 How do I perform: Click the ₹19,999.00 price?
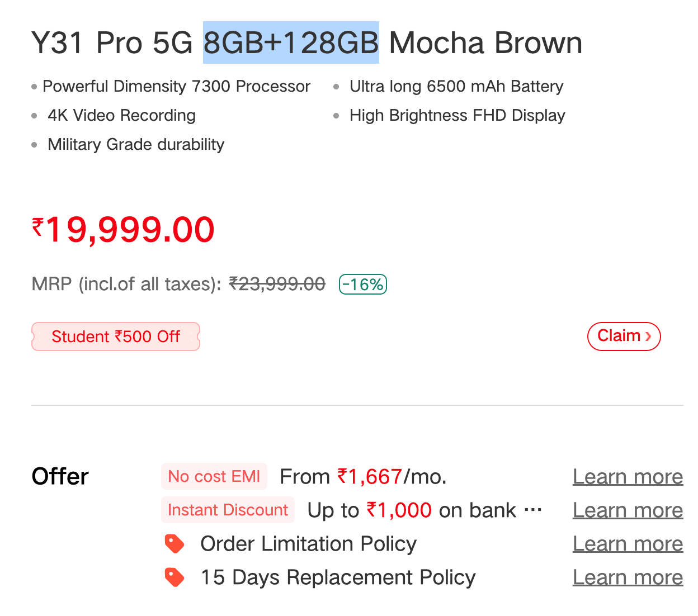click(x=124, y=230)
